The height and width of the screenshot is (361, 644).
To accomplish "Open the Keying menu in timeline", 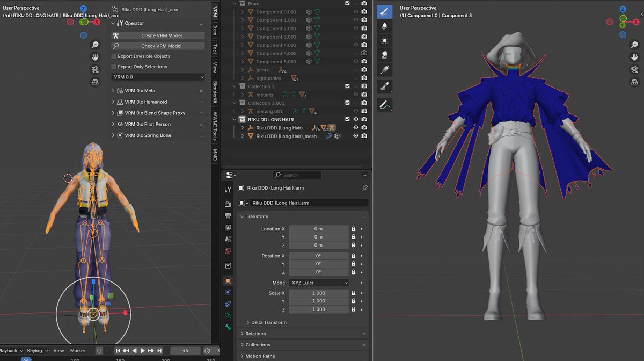I will [37, 351].
